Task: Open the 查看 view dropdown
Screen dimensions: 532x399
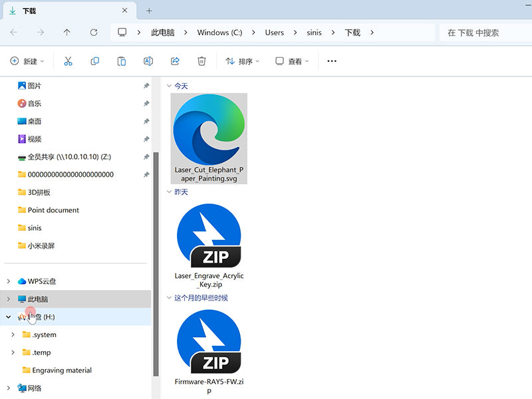Action: tap(292, 61)
